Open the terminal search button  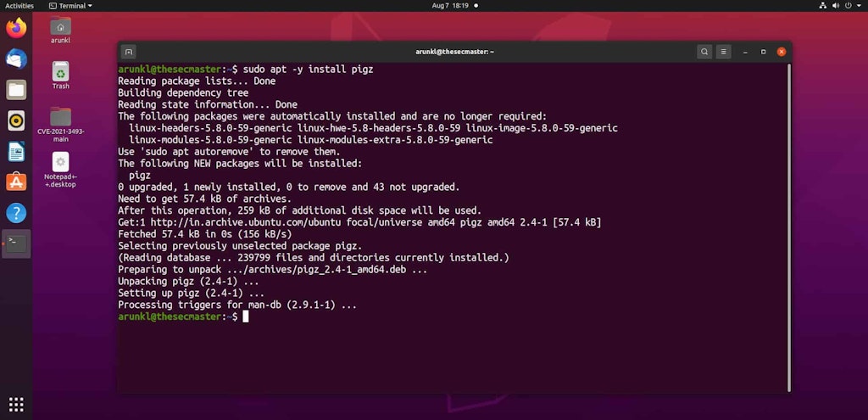pyautogui.click(x=704, y=52)
